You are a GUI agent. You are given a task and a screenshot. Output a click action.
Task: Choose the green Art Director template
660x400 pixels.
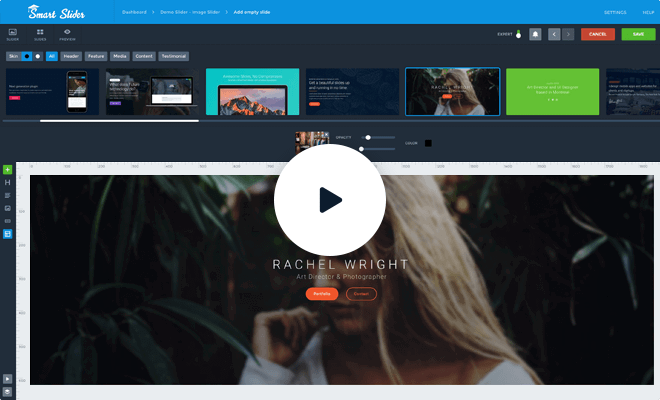pyautogui.click(x=553, y=92)
